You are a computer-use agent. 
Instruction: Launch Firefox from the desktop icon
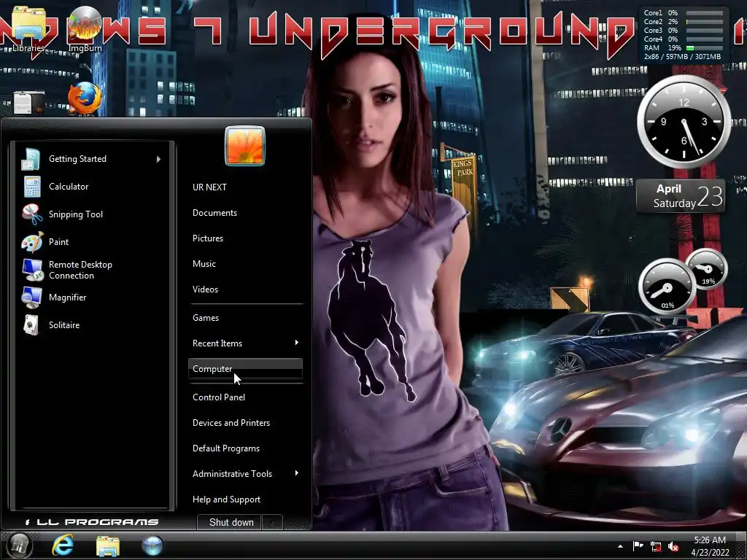point(85,98)
